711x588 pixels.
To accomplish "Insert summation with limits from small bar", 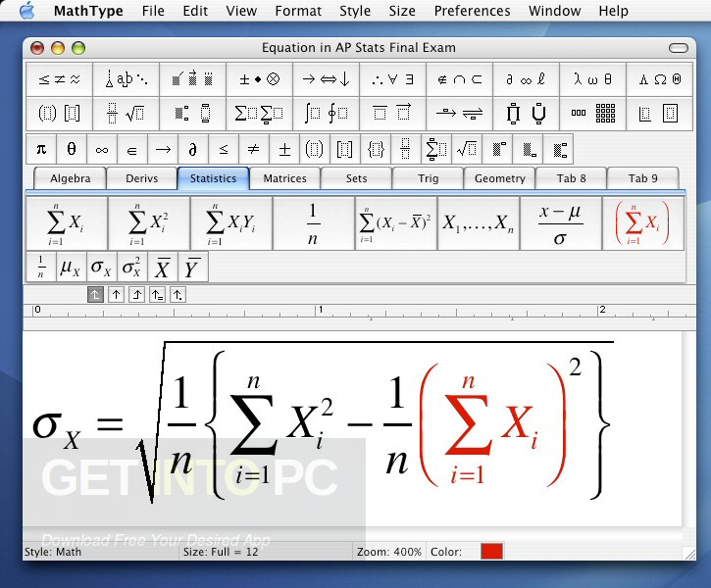I will [x=436, y=149].
